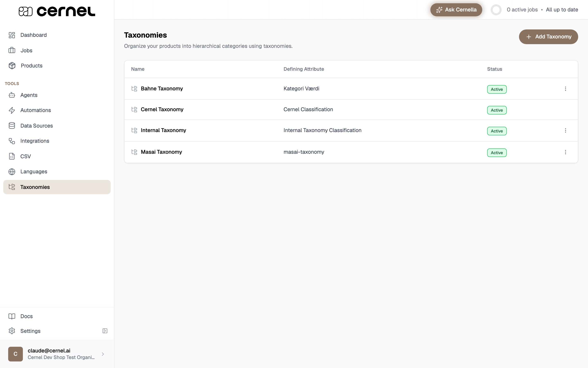Open the more options menu for Bahne Taxonomy
The image size is (588, 368).
pyautogui.click(x=565, y=89)
